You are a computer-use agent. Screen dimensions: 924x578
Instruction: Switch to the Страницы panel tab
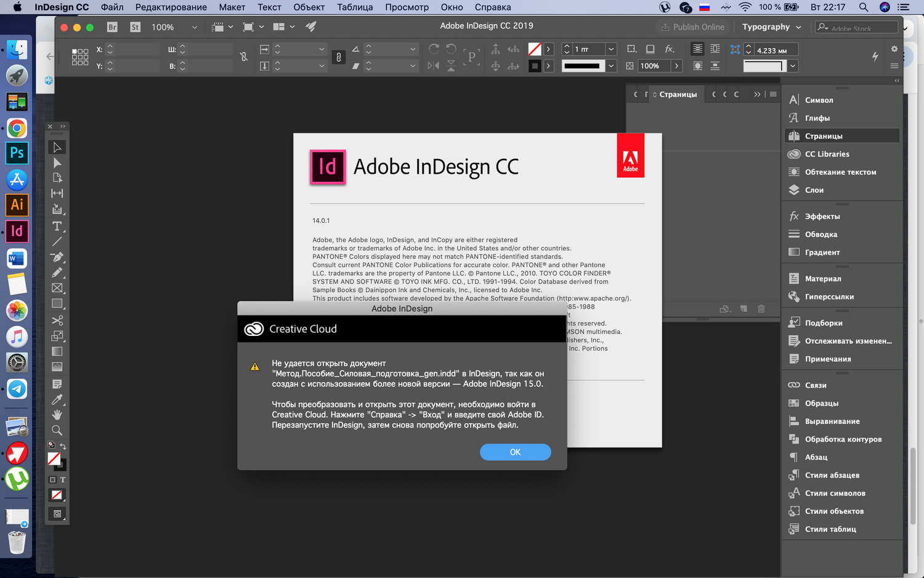675,94
